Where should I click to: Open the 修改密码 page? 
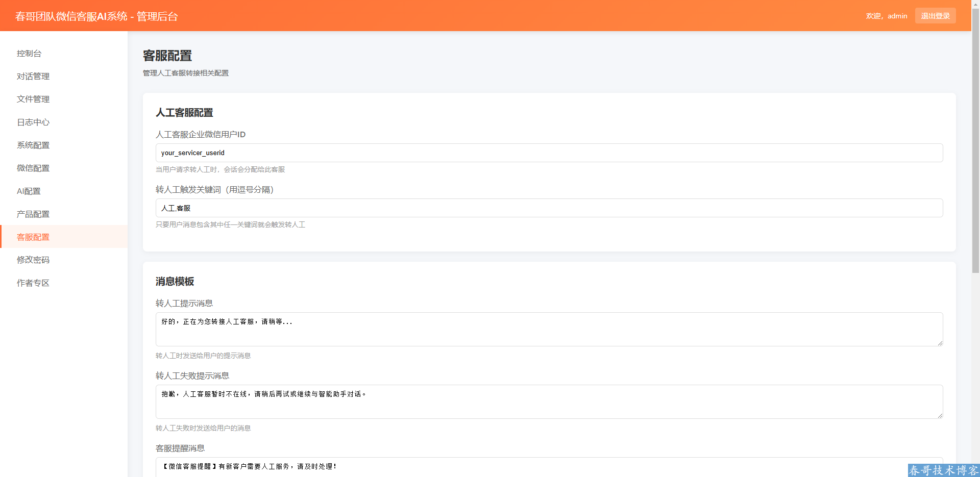tap(33, 260)
